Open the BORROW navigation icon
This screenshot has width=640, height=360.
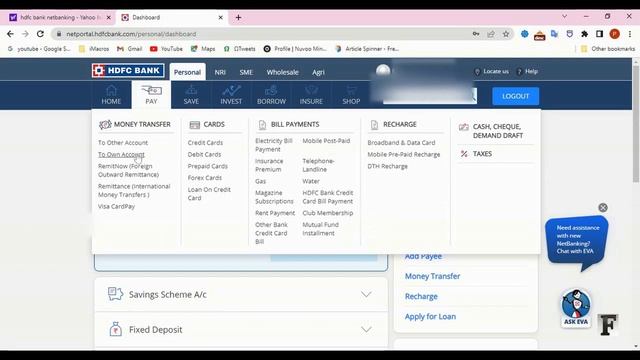[271, 90]
